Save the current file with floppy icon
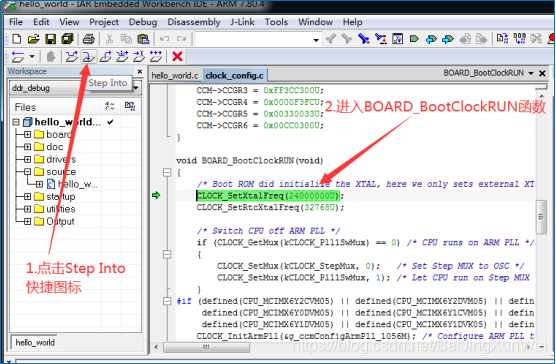 (x=51, y=39)
